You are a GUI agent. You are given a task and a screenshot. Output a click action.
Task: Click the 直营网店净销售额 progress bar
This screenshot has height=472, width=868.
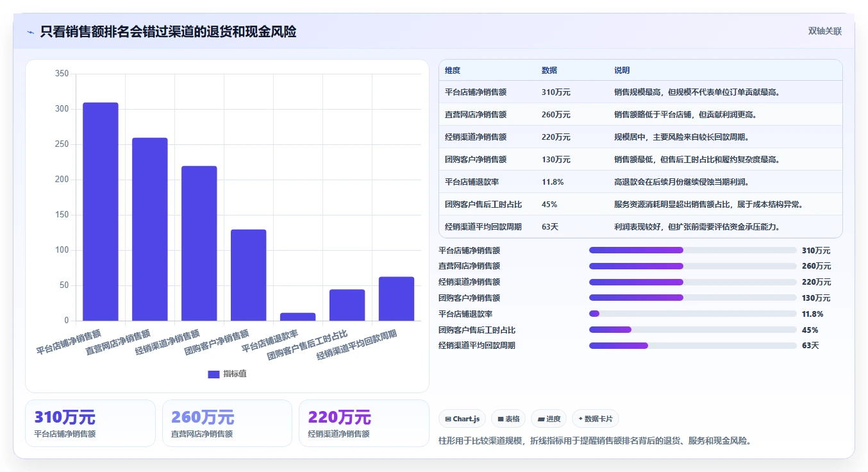693,266
